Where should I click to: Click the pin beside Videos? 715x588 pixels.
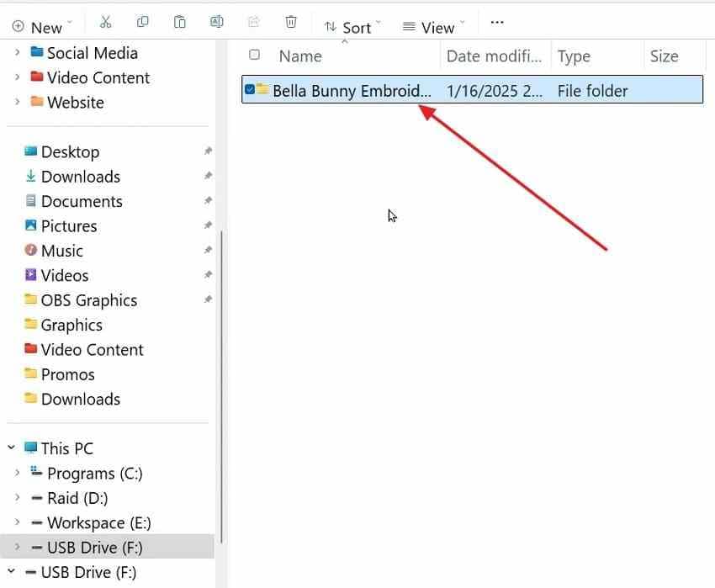[x=208, y=274]
